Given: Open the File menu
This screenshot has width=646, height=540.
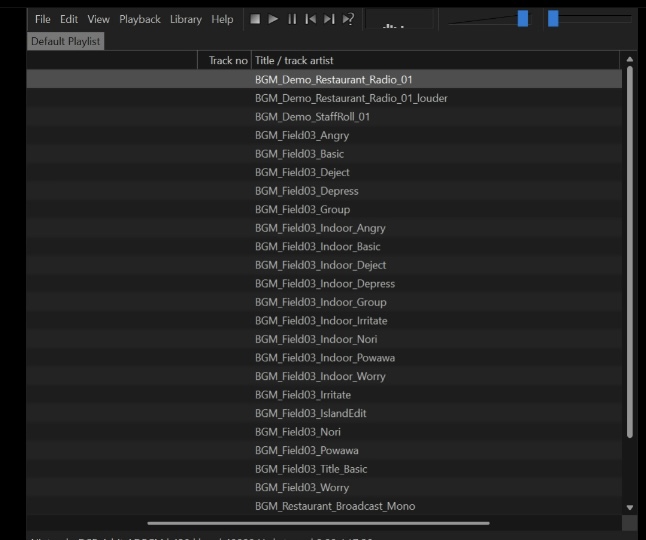Looking at the screenshot, I should click(43, 19).
